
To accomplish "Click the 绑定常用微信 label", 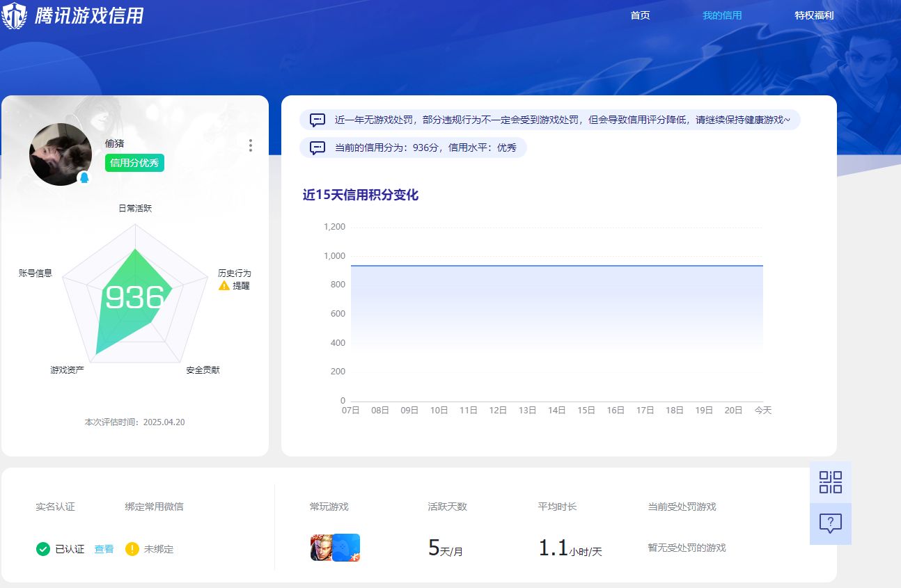I will (154, 507).
